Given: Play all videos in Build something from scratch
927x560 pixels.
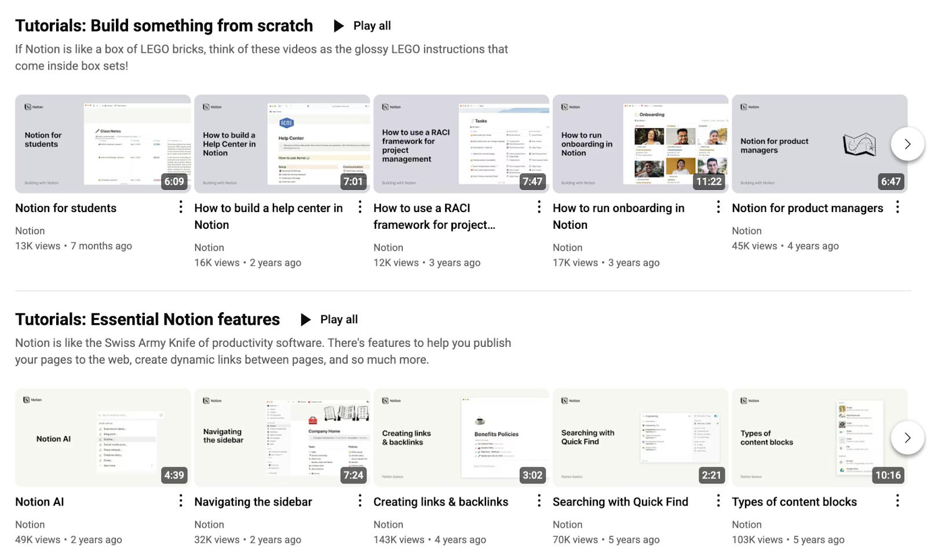Looking at the screenshot, I should (x=361, y=25).
